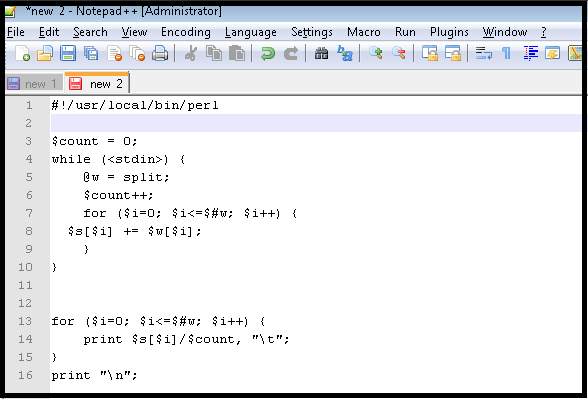Viewport: 588px width, 399px height.
Task: Click the text "$count++;"
Action: (118, 195)
